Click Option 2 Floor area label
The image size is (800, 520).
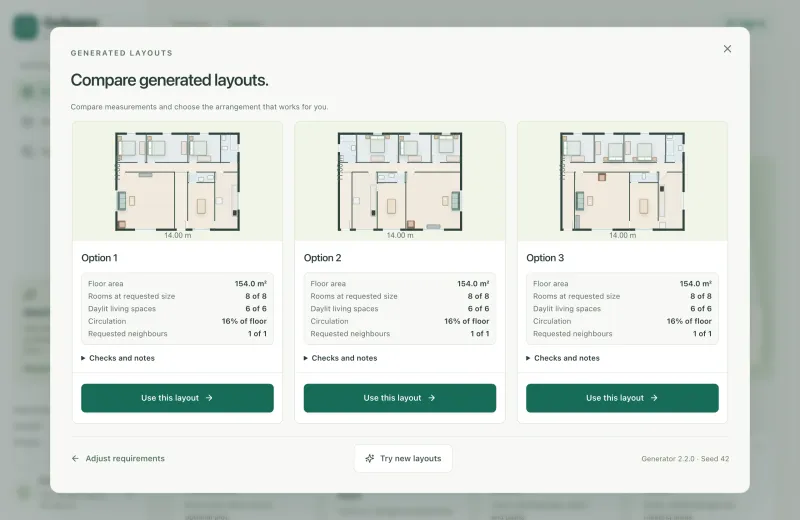tap(328, 284)
